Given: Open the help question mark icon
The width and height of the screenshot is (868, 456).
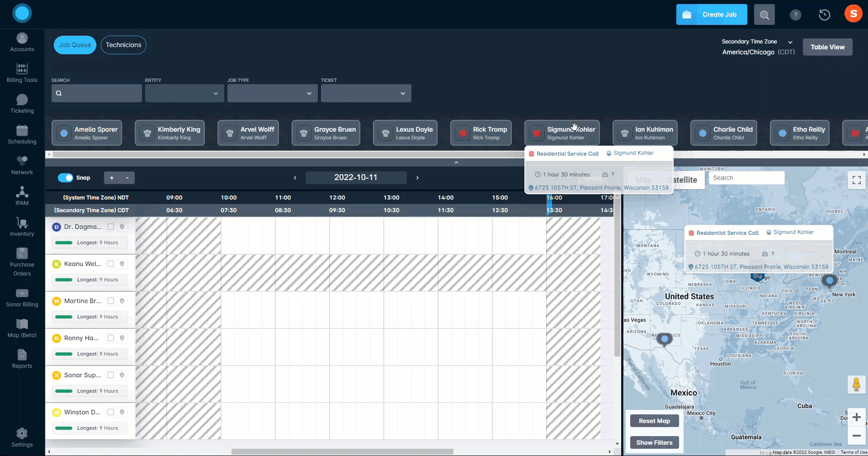Looking at the screenshot, I should pos(795,15).
